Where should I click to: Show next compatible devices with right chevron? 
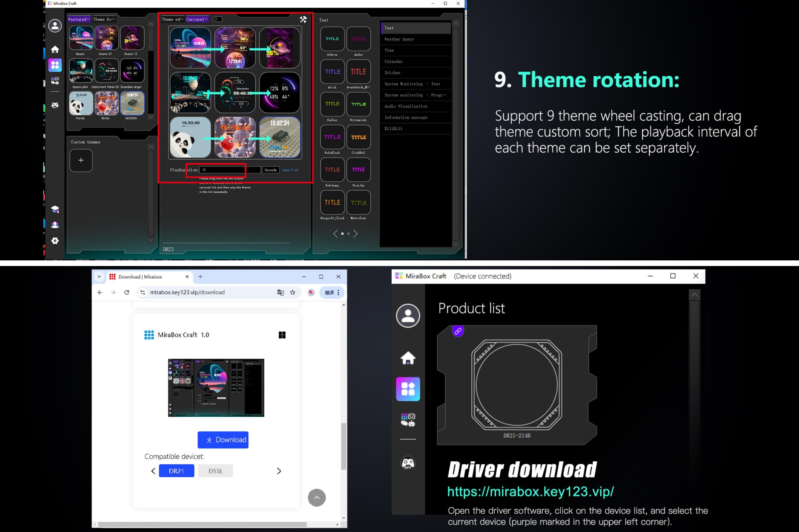pyautogui.click(x=279, y=471)
